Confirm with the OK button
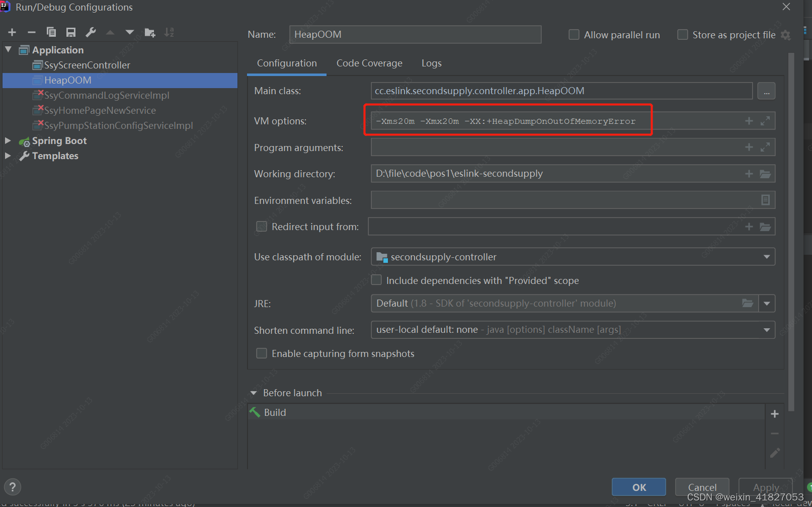812x507 pixels. [639, 487]
